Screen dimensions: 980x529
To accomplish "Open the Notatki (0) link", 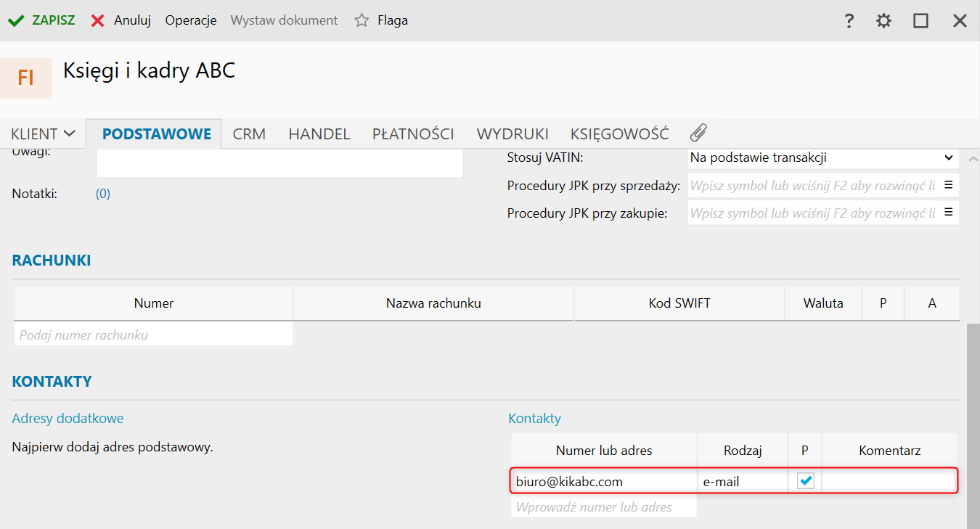I will pyautogui.click(x=103, y=194).
